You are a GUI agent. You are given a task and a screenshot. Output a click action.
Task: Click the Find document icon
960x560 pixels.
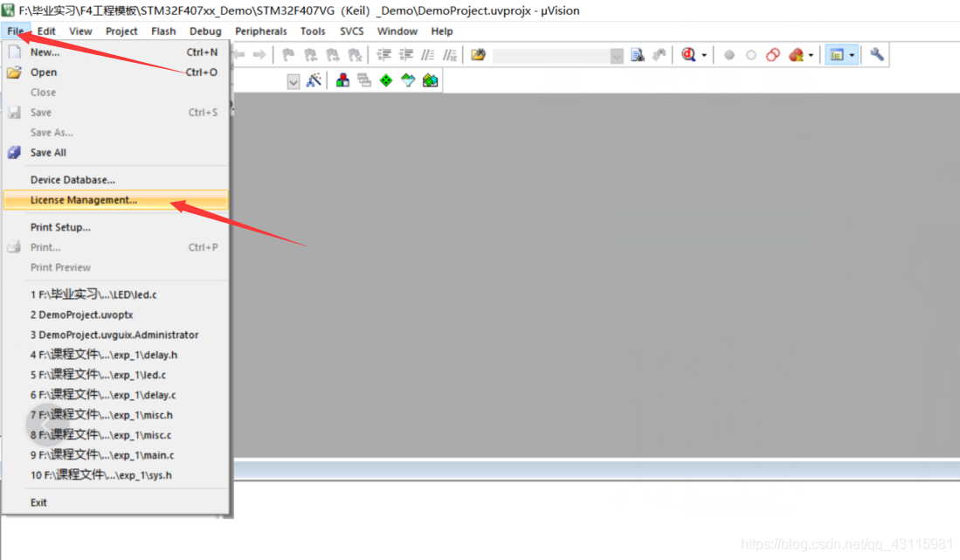pyautogui.click(x=638, y=55)
